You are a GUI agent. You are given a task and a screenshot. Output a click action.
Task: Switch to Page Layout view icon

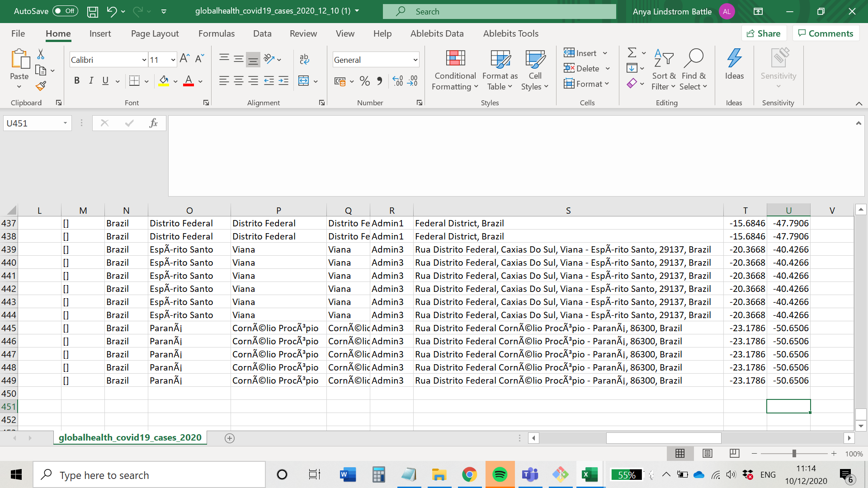(x=708, y=453)
